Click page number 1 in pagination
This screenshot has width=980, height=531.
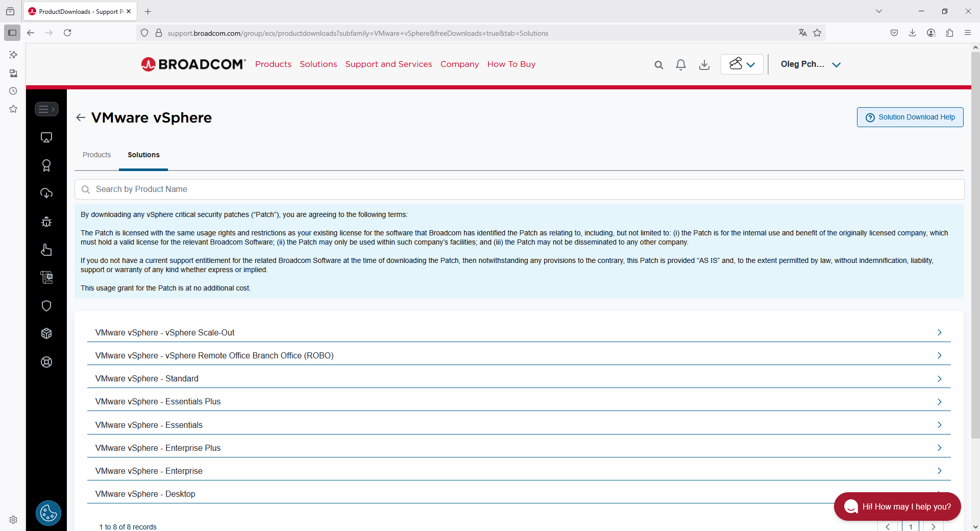[x=911, y=526]
